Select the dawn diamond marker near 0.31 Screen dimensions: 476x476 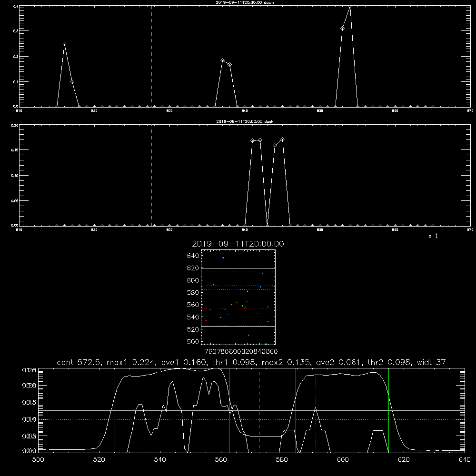point(342,29)
